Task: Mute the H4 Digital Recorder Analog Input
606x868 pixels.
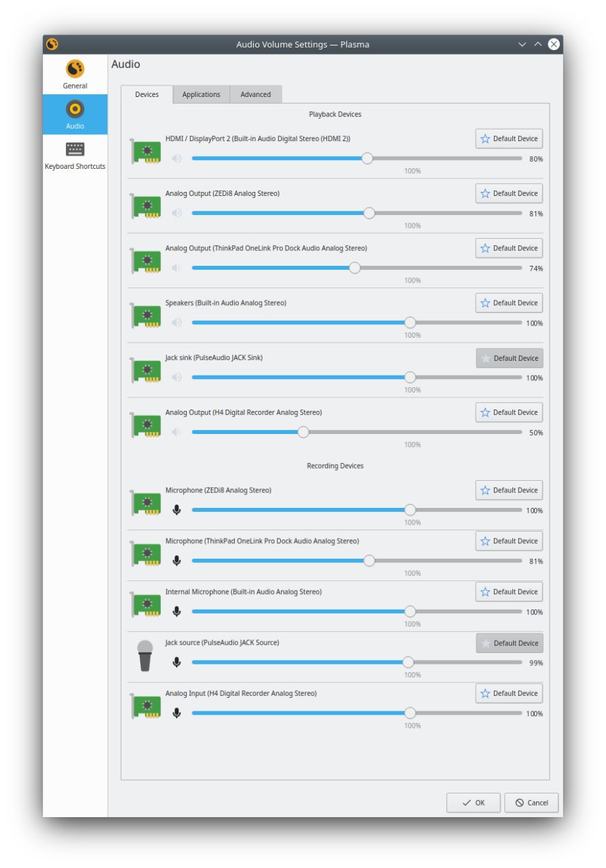Action: coord(177,713)
